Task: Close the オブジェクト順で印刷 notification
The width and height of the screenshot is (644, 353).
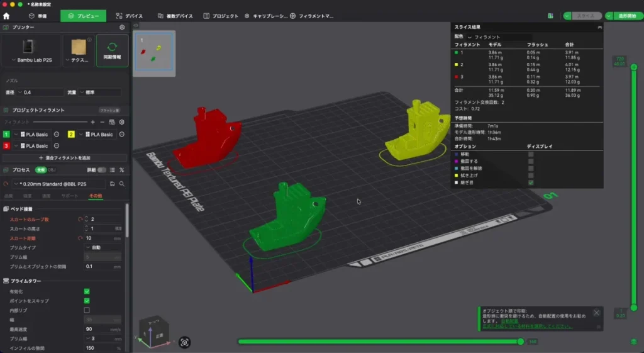Action: tap(596, 313)
